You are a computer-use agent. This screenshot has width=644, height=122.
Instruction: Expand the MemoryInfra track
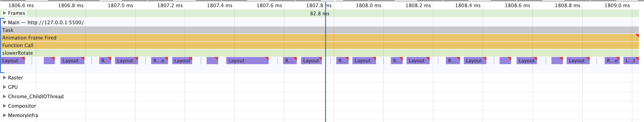coord(4,115)
